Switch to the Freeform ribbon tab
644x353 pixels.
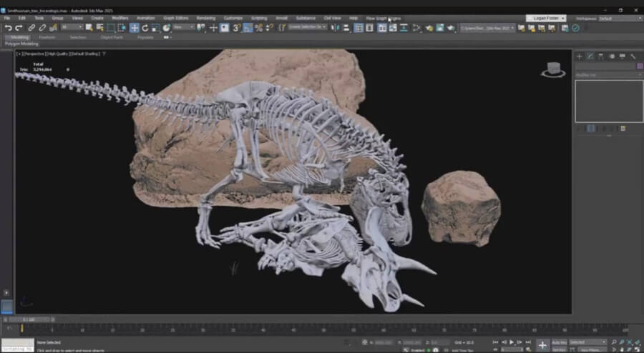tap(47, 37)
